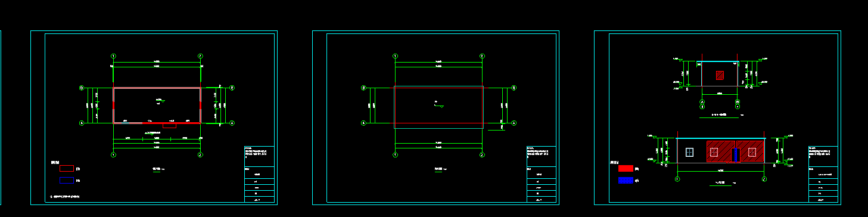
Task: Select the blue outlined legend swatch on floor plan sheet
Action: [x=67, y=180]
